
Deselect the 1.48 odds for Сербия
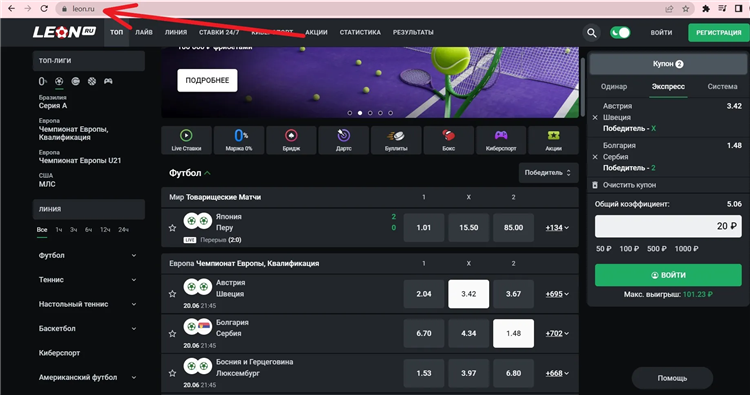tap(513, 333)
